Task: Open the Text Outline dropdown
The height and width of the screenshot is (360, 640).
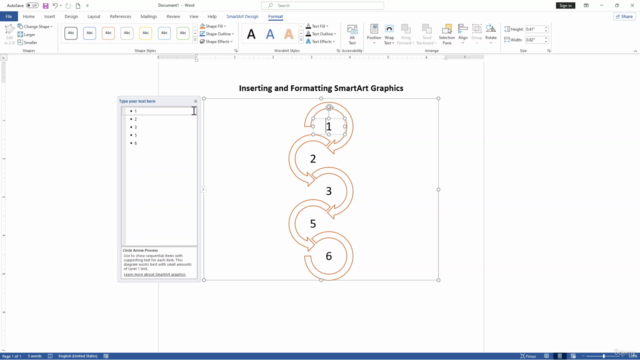Action: 321,34
